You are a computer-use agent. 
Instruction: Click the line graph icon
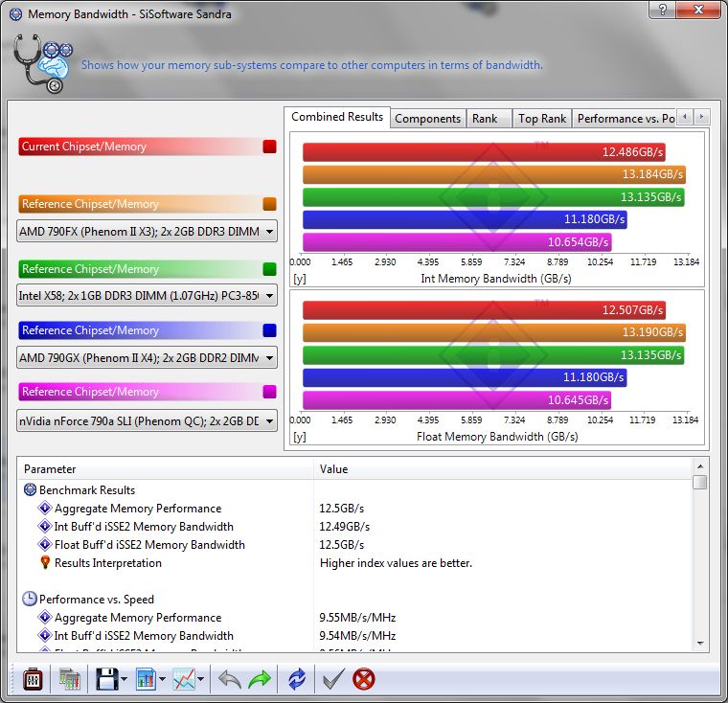coord(184,680)
